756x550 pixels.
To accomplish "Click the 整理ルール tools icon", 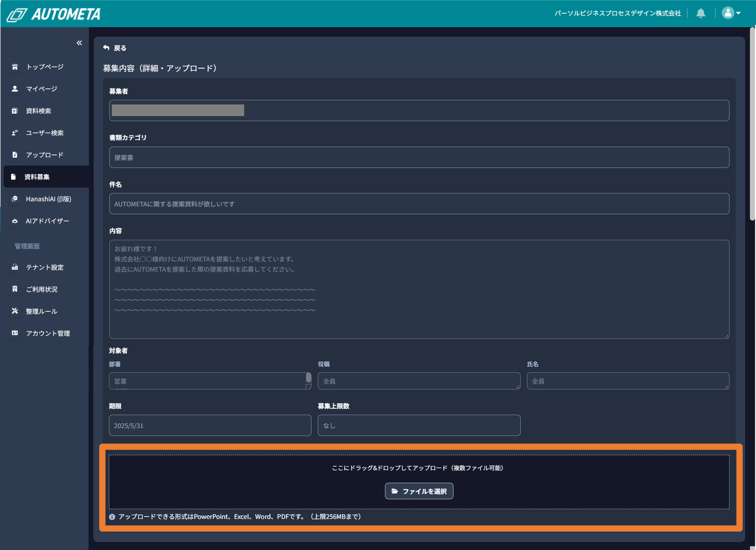I will click(15, 311).
